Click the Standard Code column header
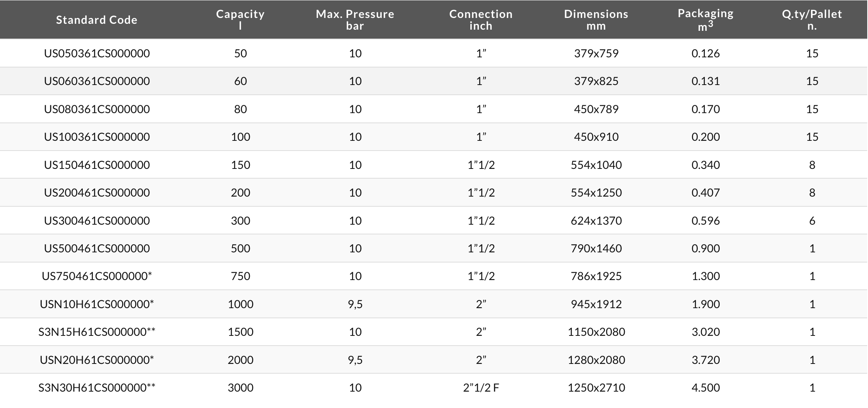The height and width of the screenshot is (408, 868). (x=96, y=20)
